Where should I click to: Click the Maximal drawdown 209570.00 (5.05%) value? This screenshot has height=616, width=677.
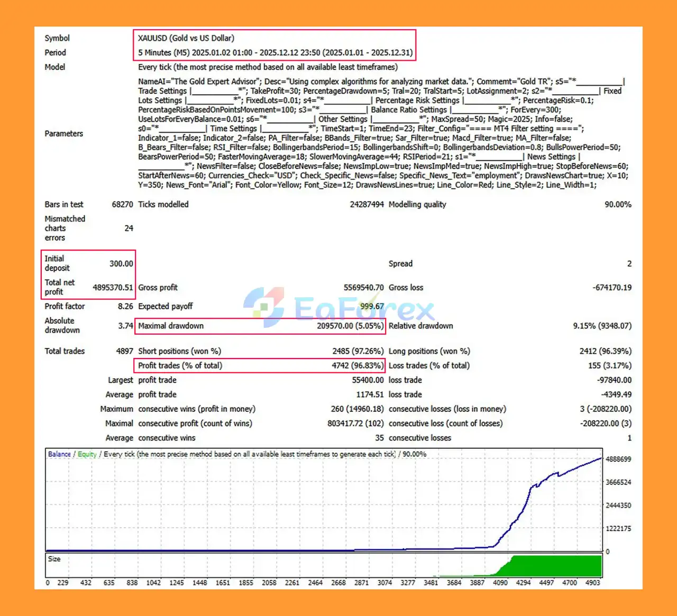[350, 326]
